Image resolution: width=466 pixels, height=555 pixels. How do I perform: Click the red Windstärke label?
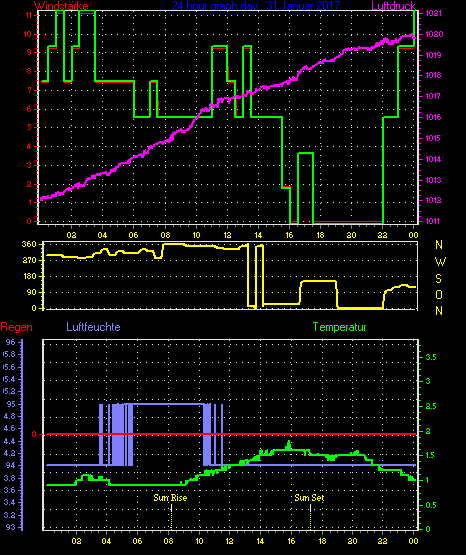[61, 6]
